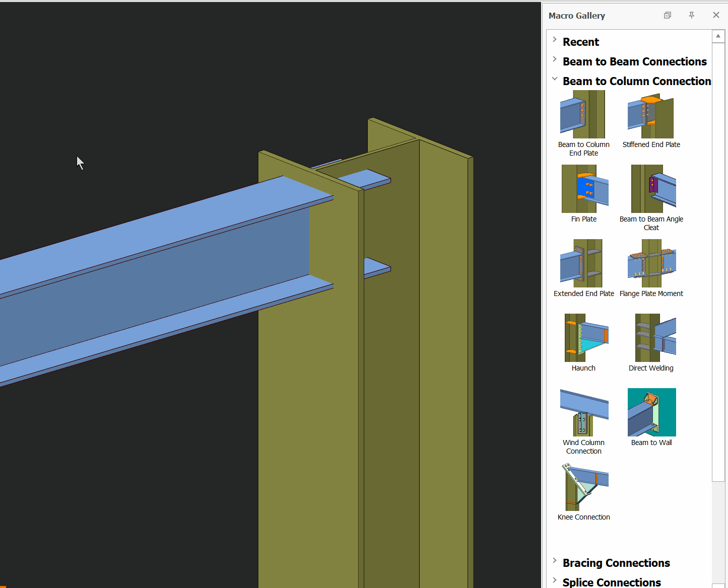Pick the Fin Plate connection macro
The width and height of the screenshot is (728, 588).
coord(584,189)
